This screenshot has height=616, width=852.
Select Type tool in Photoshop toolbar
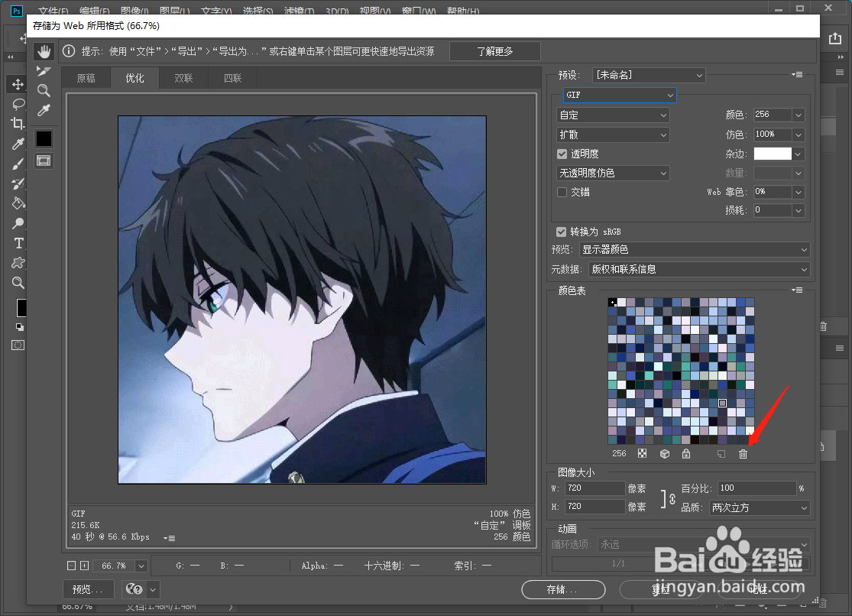coord(18,243)
